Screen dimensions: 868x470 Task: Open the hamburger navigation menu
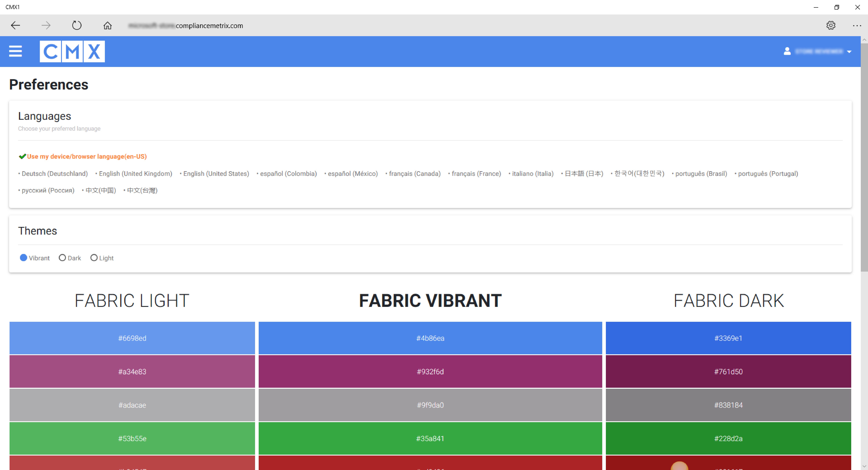point(15,51)
